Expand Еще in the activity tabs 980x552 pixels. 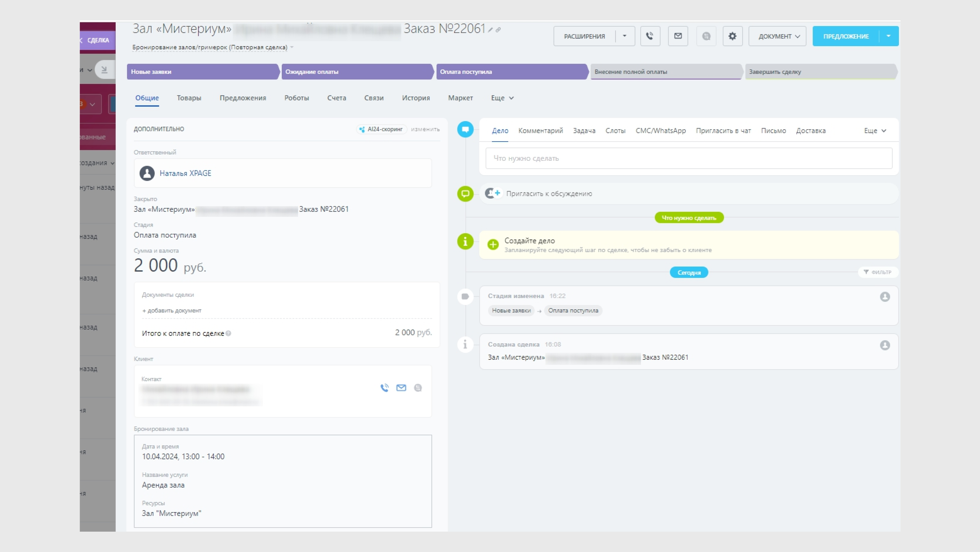pyautogui.click(x=875, y=131)
